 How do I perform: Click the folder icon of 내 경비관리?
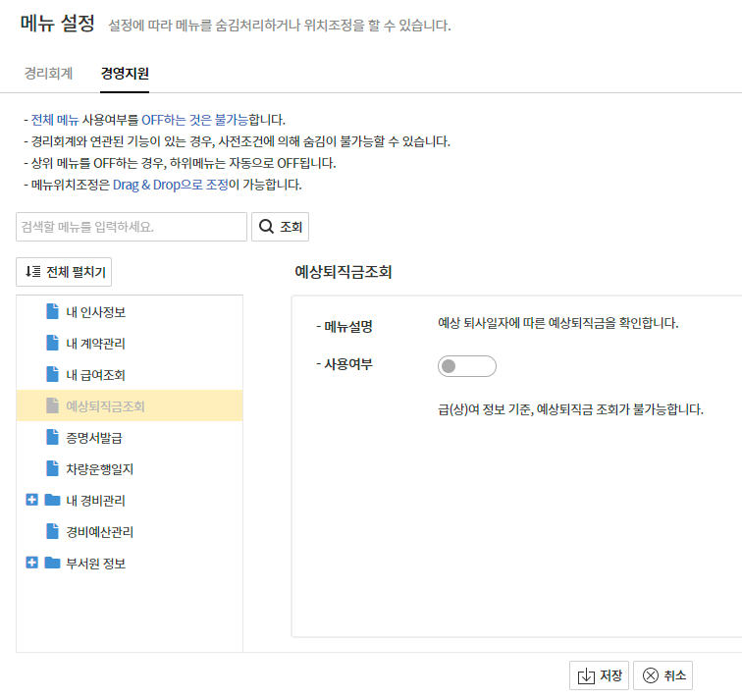pyautogui.click(x=52, y=501)
